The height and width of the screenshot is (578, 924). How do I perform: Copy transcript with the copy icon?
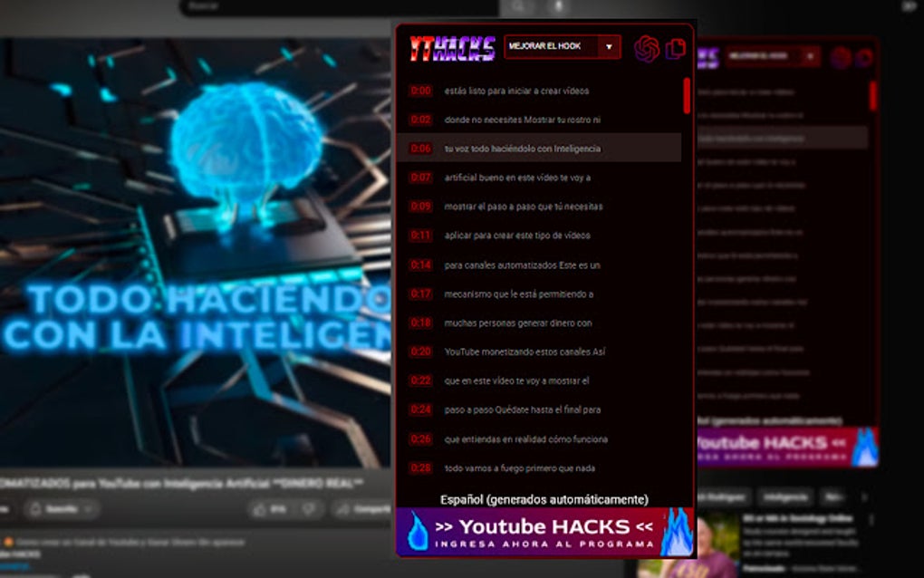(x=675, y=48)
